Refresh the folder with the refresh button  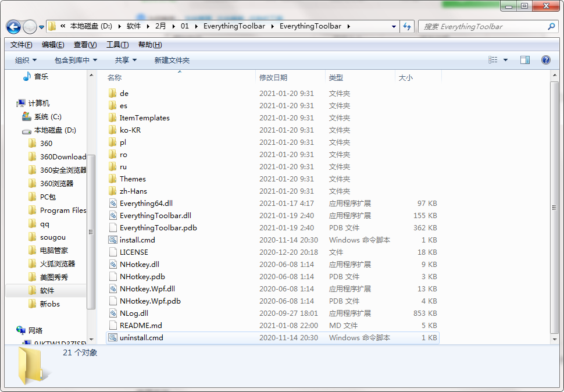click(407, 27)
